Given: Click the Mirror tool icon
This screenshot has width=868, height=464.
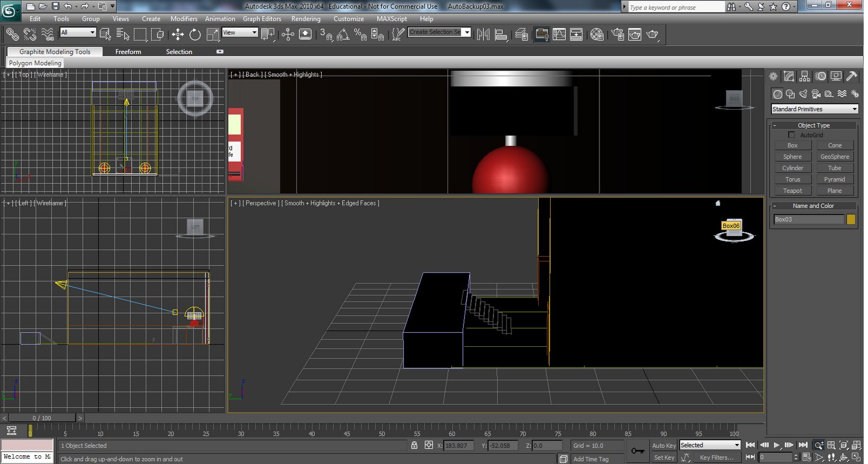Looking at the screenshot, I should (483, 35).
